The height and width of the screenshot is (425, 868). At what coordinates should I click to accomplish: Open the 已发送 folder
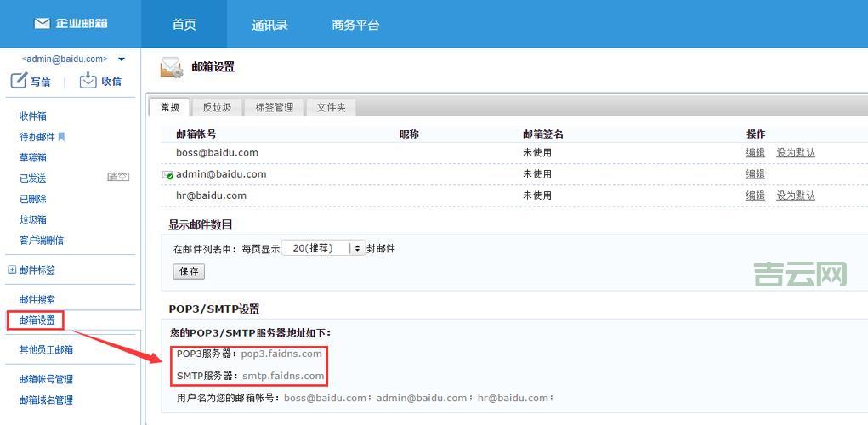(x=32, y=178)
